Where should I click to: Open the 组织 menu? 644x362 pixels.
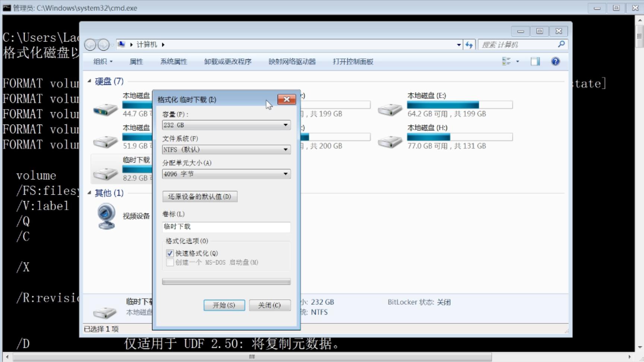coord(102,61)
